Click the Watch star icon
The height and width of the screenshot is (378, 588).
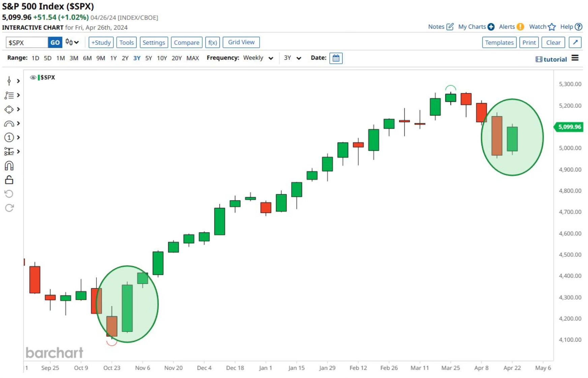tap(552, 27)
